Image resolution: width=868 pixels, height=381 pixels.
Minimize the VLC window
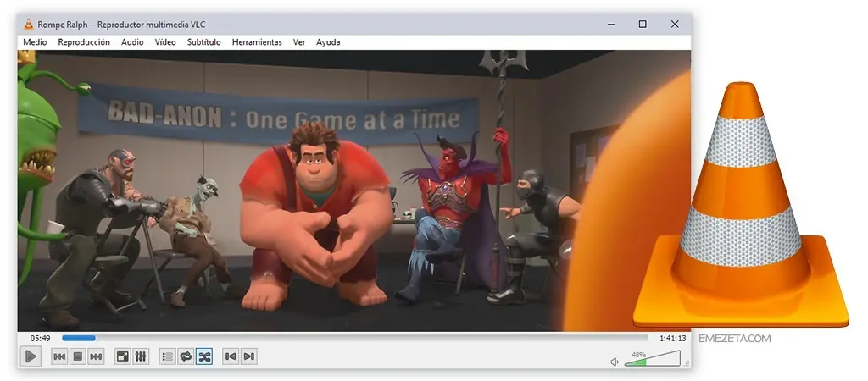coord(610,25)
